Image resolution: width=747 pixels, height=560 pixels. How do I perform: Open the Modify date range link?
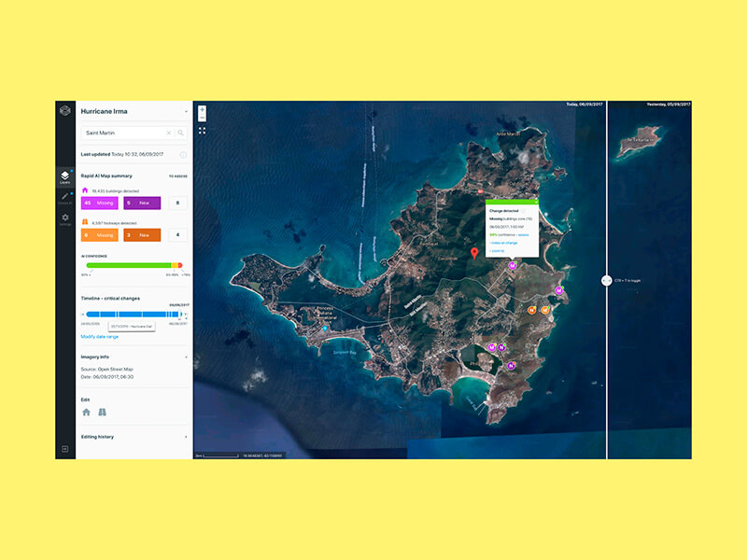pyautogui.click(x=100, y=336)
